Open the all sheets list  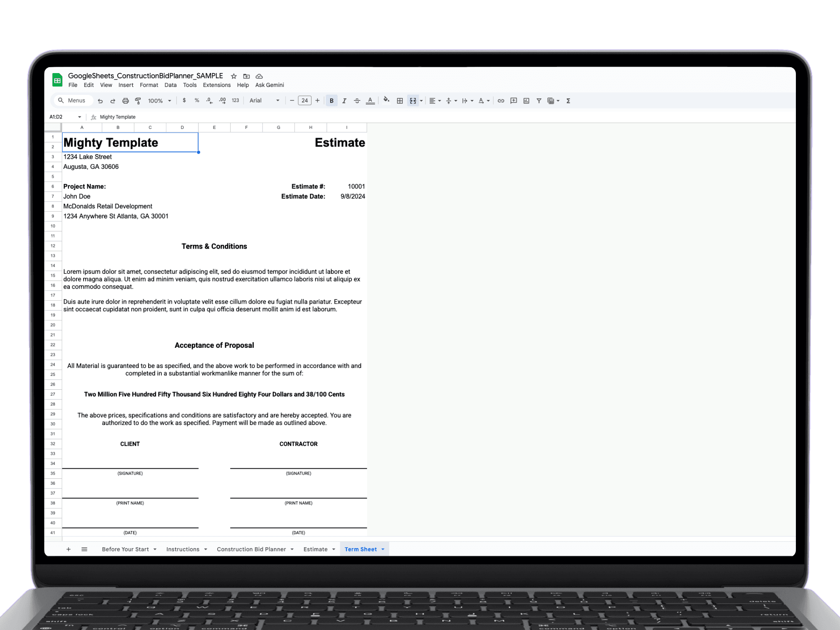(84, 549)
